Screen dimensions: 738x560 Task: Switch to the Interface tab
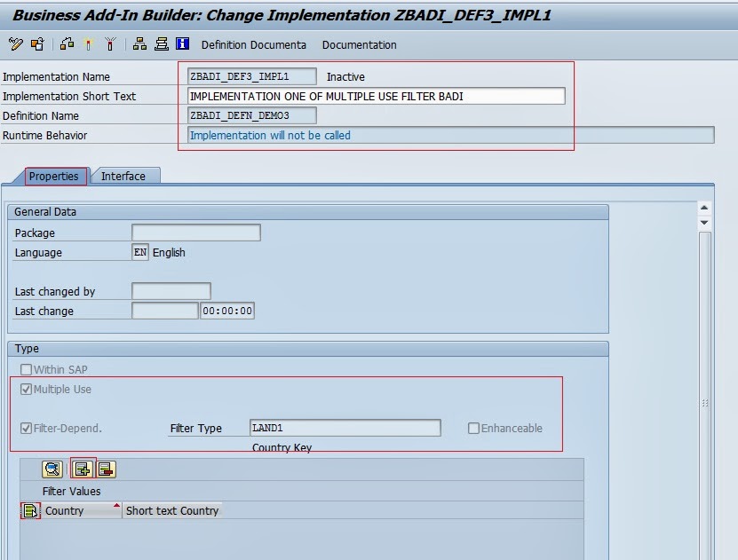pos(125,176)
